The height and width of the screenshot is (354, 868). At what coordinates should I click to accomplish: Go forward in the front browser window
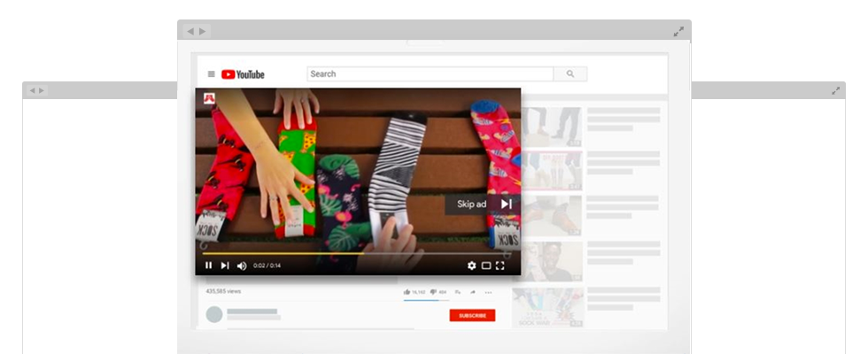(x=203, y=32)
